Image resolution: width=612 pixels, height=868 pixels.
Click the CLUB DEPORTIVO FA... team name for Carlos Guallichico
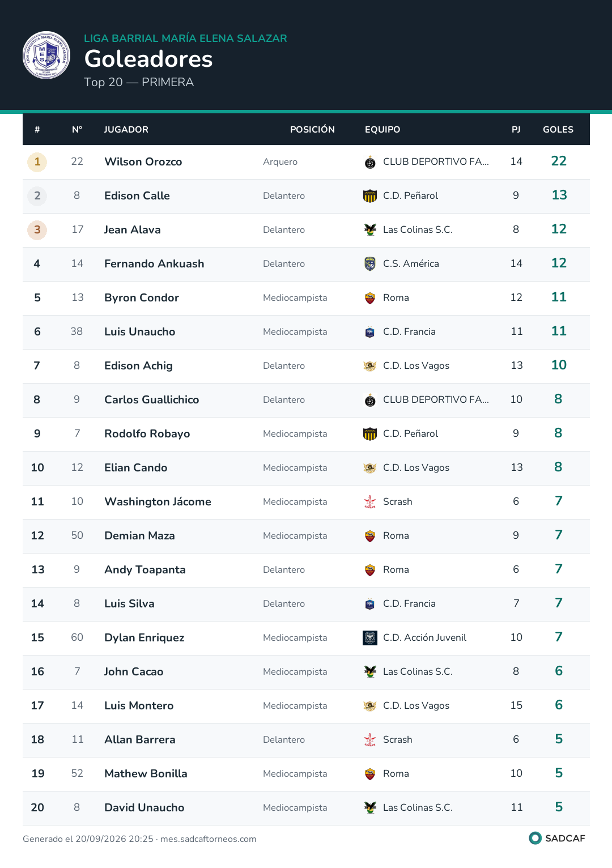coord(436,400)
